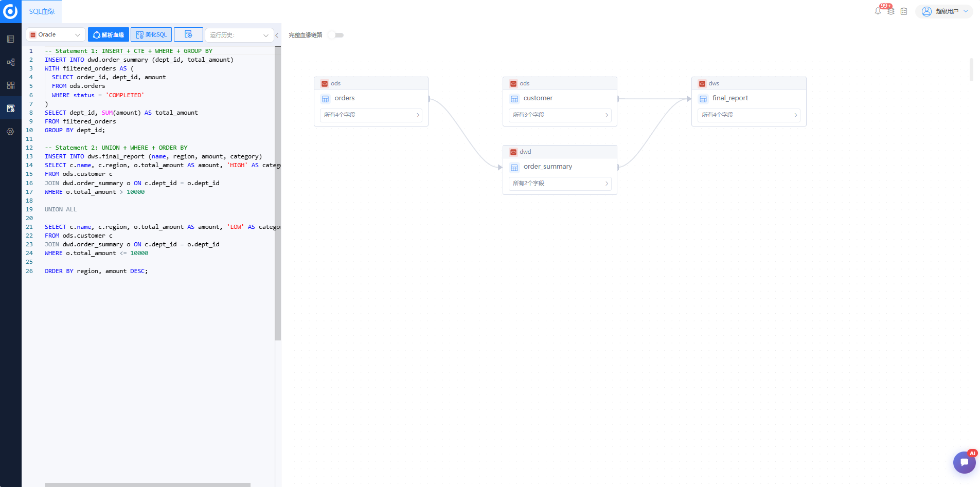Image resolution: width=980 pixels, height=487 pixels.
Task: Click the lineage canvas vertical scrollbar
Action: (x=971, y=69)
